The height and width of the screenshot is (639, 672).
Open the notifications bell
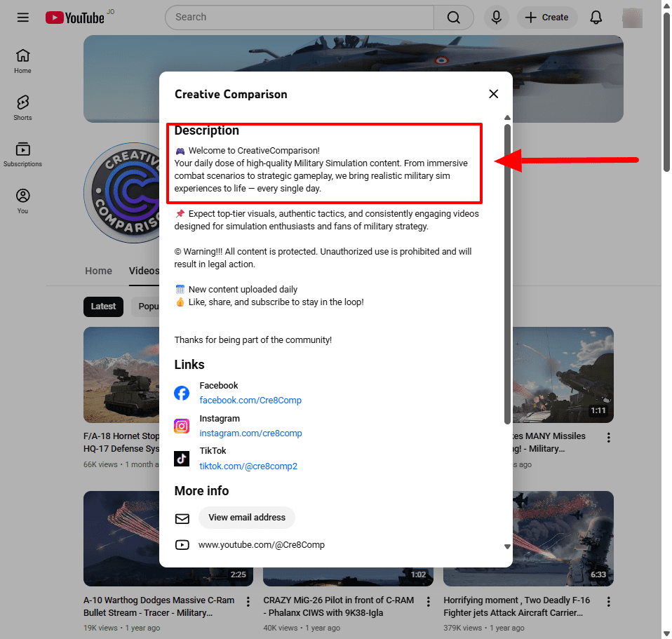coord(596,18)
